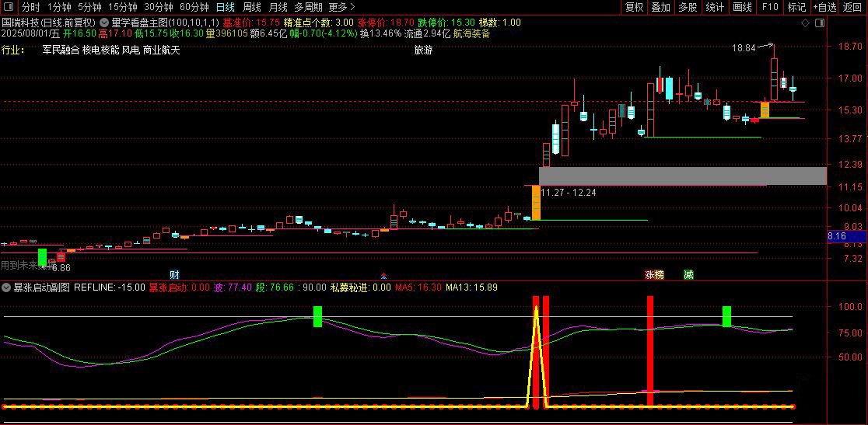
Task: Select the 1分钟 period tab
Action: pos(59,7)
